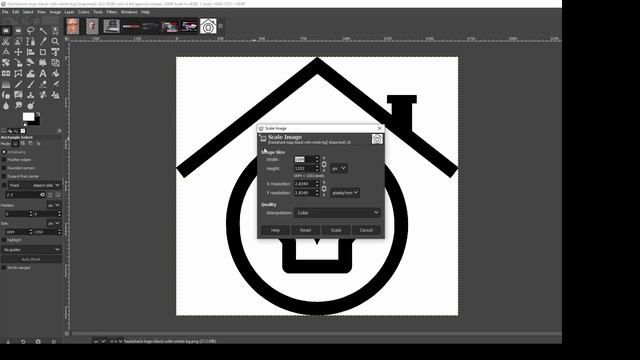This screenshot has width=640, height=360.
Task: Select the Color Picker eyedropper tool
Action: pos(43,42)
